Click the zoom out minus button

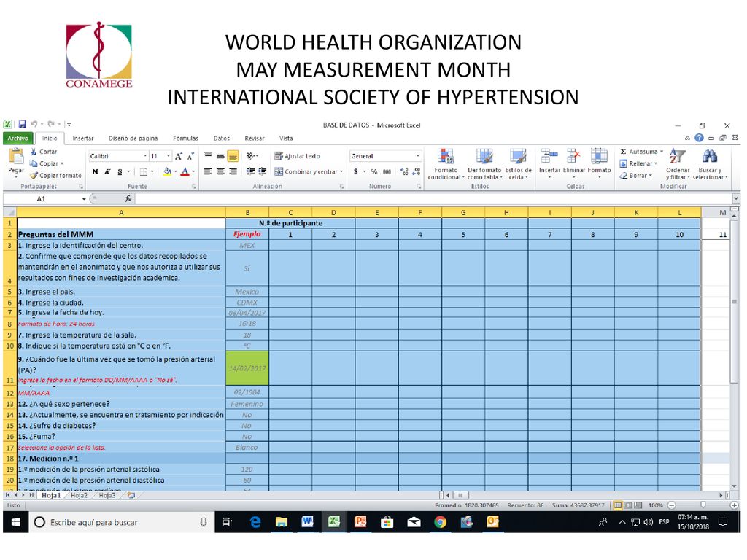click(x=672, y=505)
